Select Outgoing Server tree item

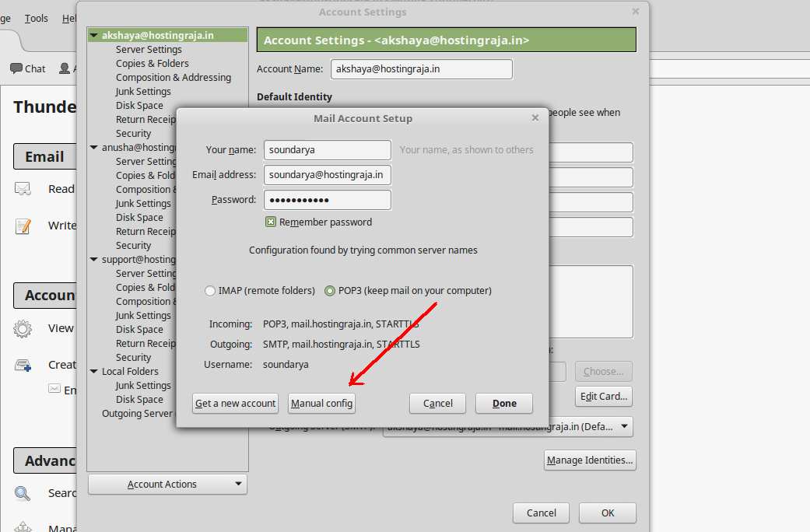(139, 413)
